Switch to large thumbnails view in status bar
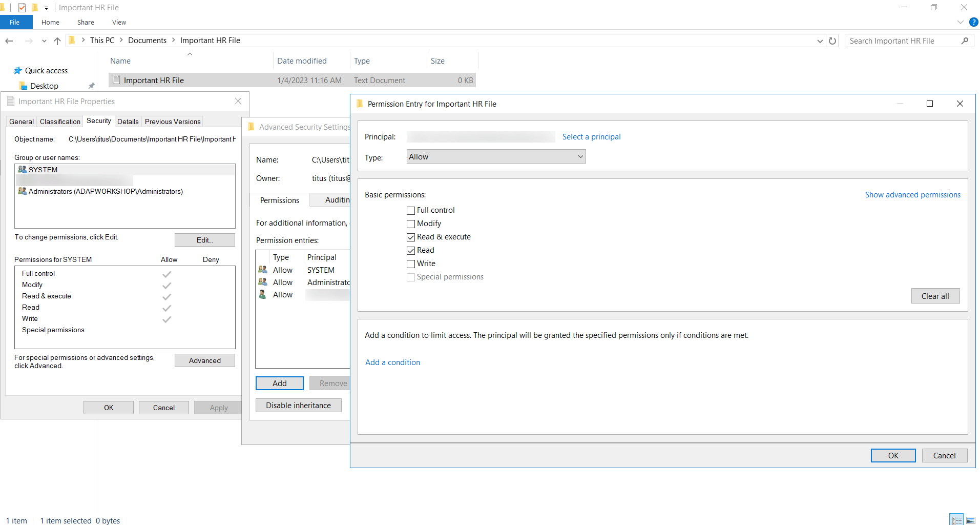Viewport: 980px width, 525px height. (970, 519)
